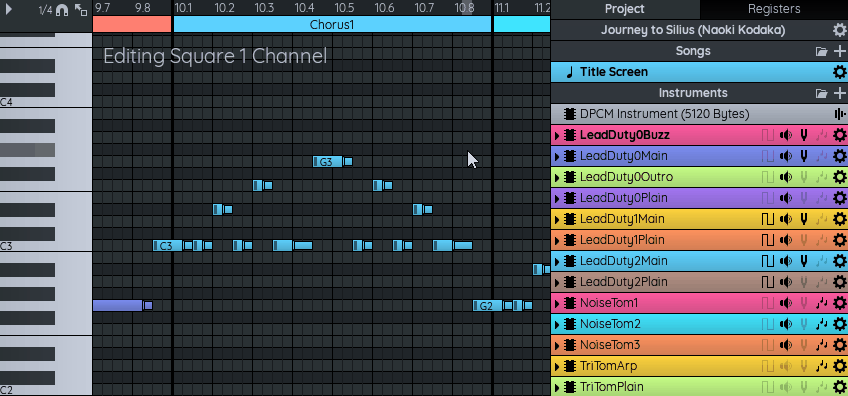Add a new instrument with plus icon

(x=839, y=93)
